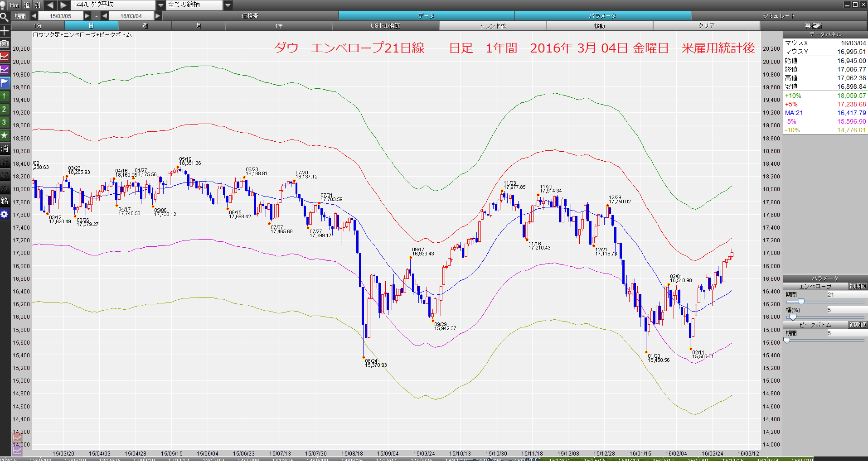The width and height of the screenshot is (868, 461).
Task: Click the データパネル header
Action: coord(825,34)
